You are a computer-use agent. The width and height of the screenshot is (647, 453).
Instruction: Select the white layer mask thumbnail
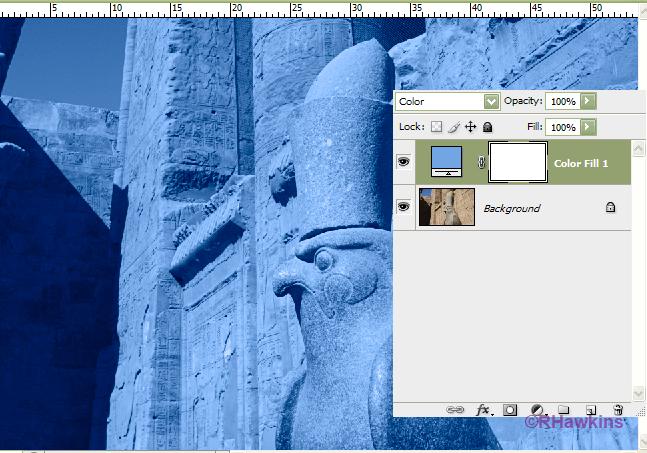click(518, 162)
